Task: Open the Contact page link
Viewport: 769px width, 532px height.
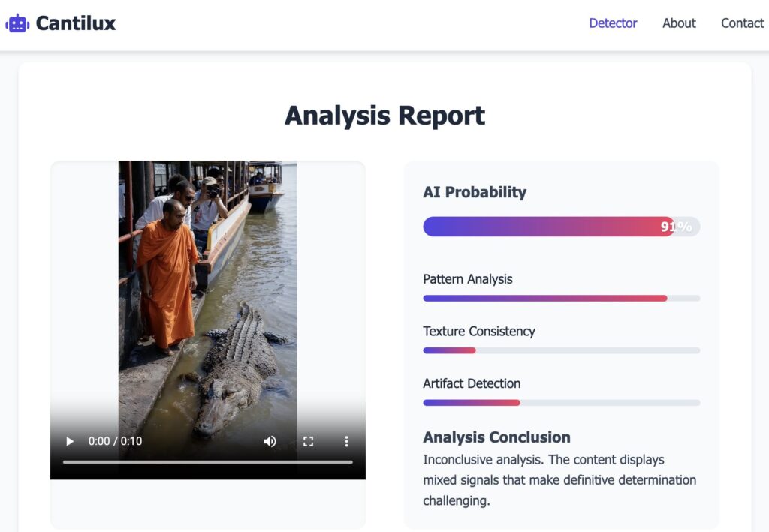Action: pyautogui.click(x=742, y=23)
